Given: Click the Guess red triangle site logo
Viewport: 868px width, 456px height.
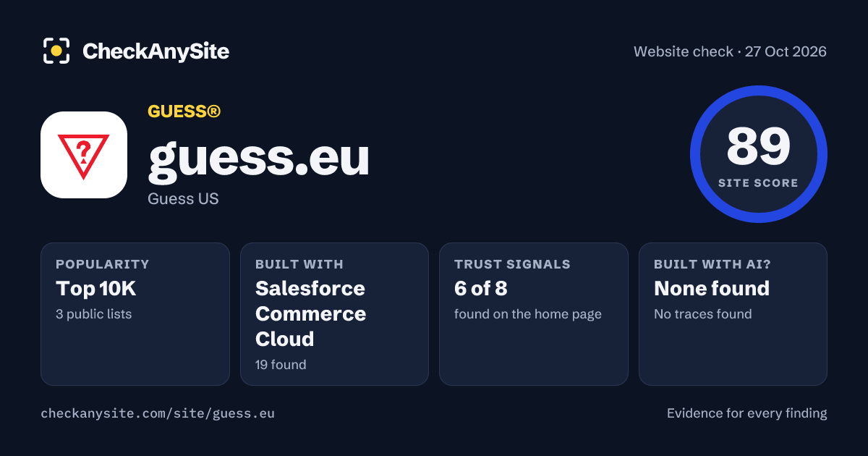Looking at the screenshot, I should 84,155.
